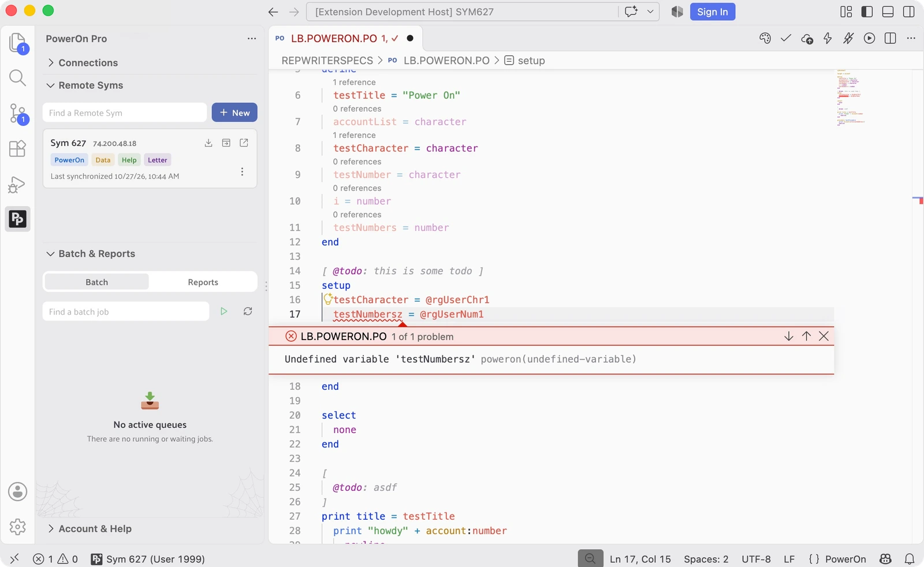Click the download icon on Sym 627 card
Screen dimensions: 924x567
[208, 143]
